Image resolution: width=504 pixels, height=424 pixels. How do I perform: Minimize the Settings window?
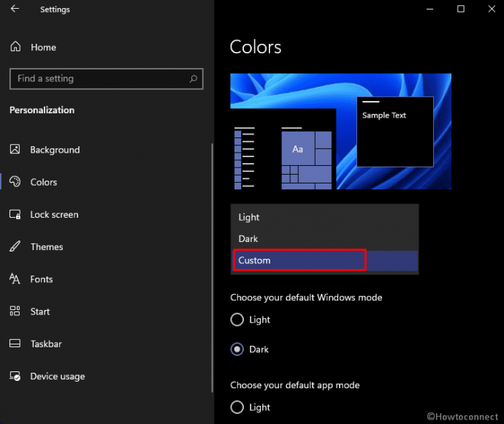click(429, 9)
